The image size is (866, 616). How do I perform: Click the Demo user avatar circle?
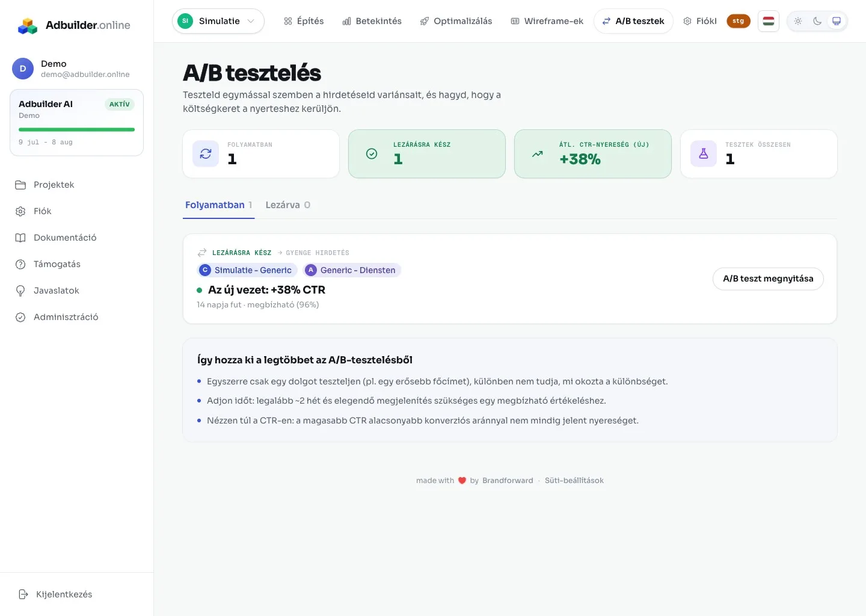23,69
